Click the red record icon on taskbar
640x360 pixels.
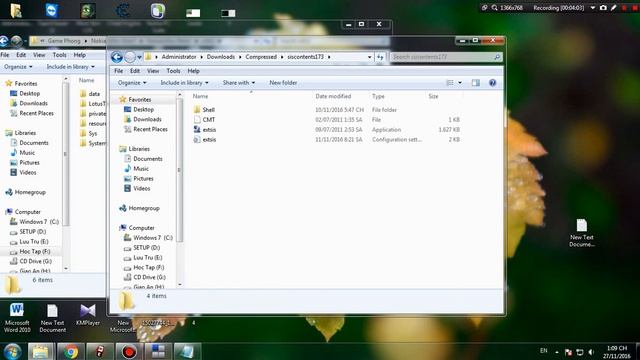click(x=129, y=351)
